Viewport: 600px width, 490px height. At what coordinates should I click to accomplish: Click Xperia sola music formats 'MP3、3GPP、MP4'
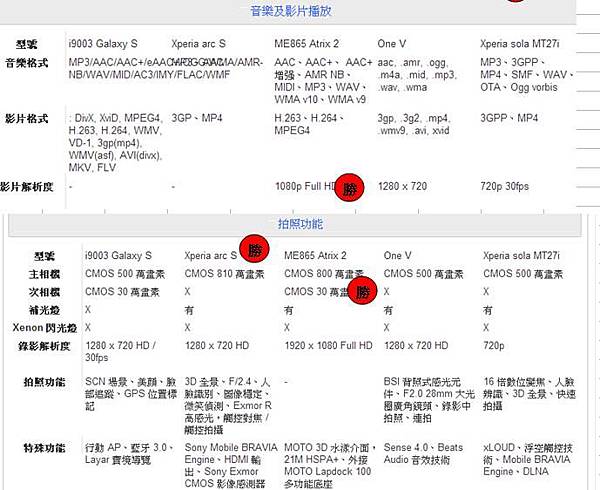coord(527,75)
